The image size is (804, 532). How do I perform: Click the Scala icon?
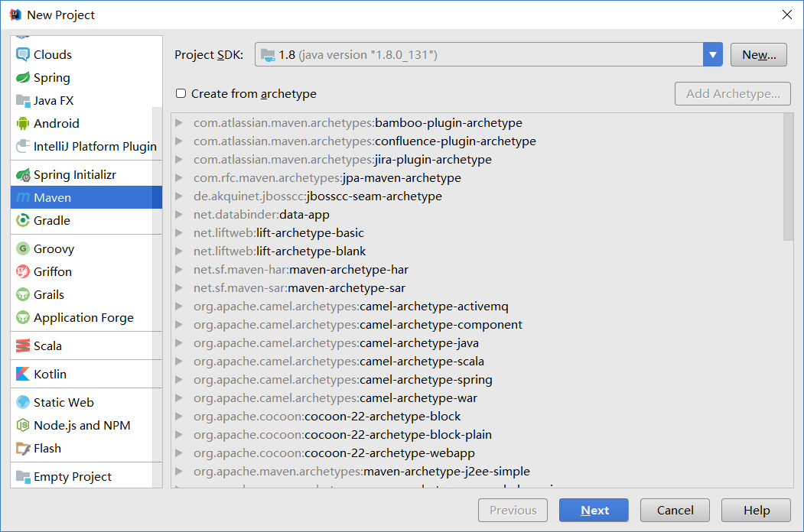click(x=23, y=346)
